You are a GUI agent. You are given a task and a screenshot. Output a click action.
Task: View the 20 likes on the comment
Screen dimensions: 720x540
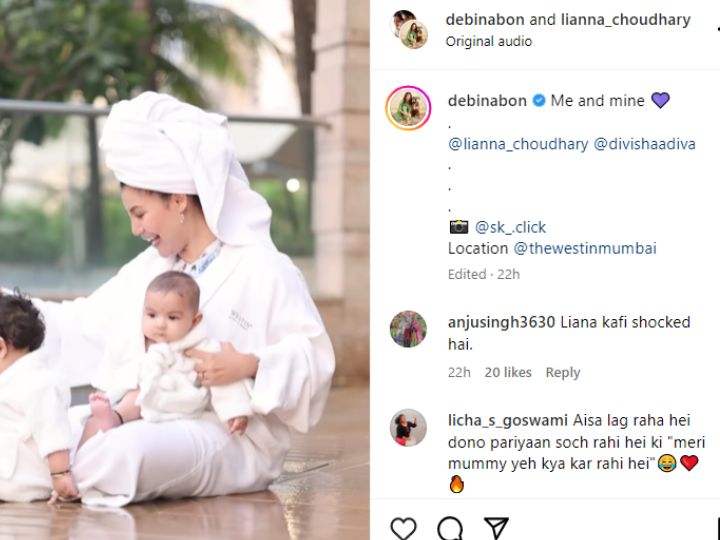click(508, 372)
